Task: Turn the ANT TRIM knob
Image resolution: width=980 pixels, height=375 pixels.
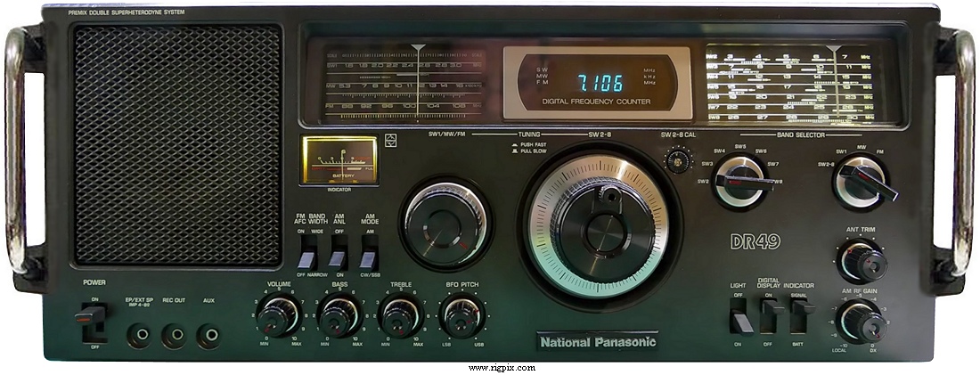Action: tap(862, 261)
